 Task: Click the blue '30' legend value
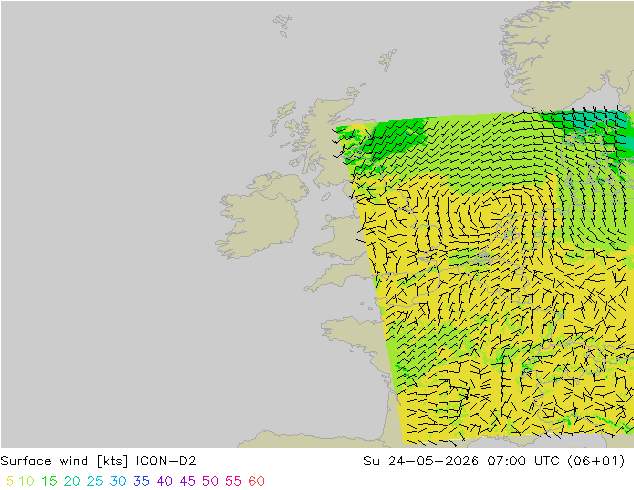point(118,481)
